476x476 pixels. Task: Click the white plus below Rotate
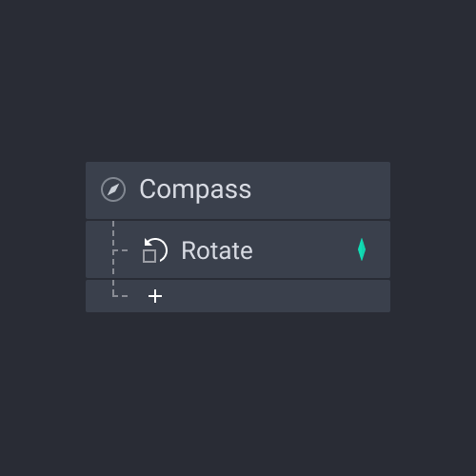tap(155, 296)
